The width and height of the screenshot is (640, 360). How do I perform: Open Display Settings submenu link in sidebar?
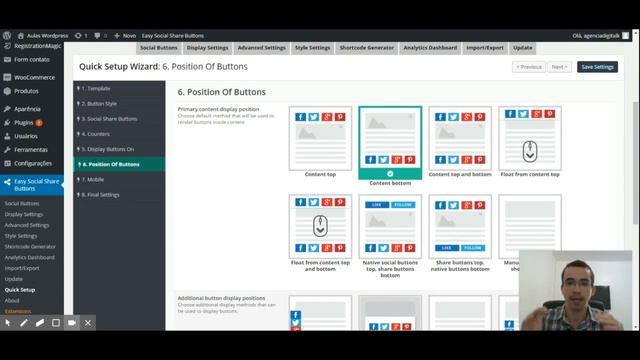24,214
